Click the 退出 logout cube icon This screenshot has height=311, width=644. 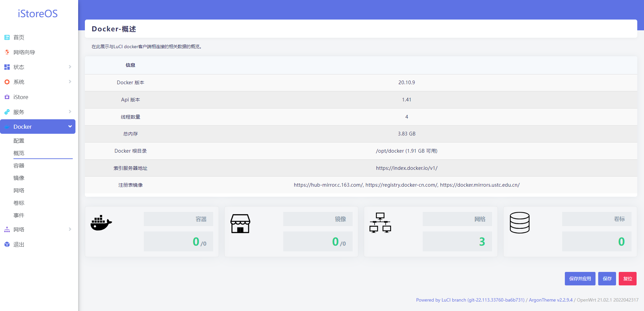pyautogui.click(x=7, y=244)
